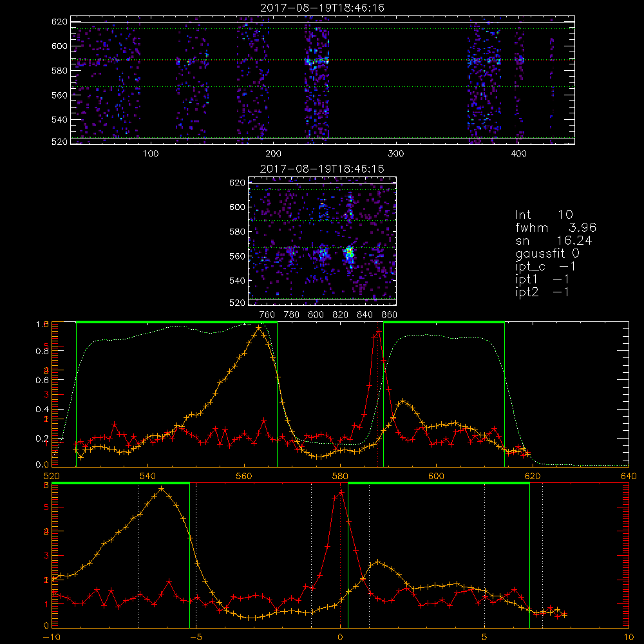Image resolution: width=644 pixels, height=644 pixels.
Task: Click the timestamp title above the small zoomed image
Action: (x=322, y=169)
